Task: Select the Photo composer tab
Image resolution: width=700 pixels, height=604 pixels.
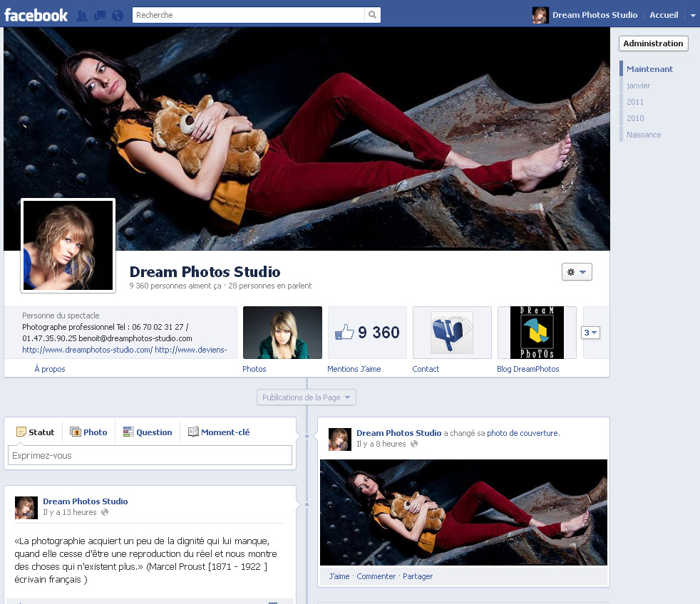Action: [88, 432]
